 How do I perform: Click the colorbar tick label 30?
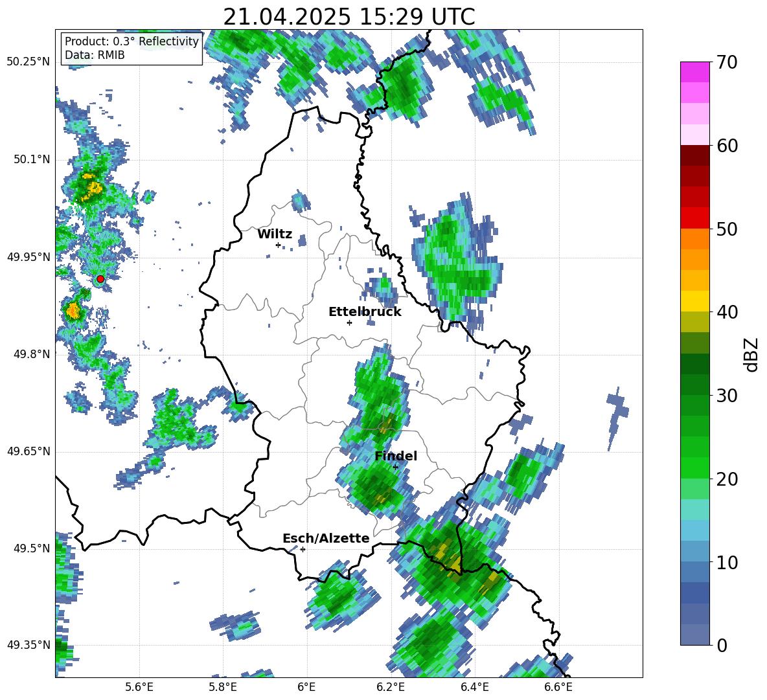point(727,396)
